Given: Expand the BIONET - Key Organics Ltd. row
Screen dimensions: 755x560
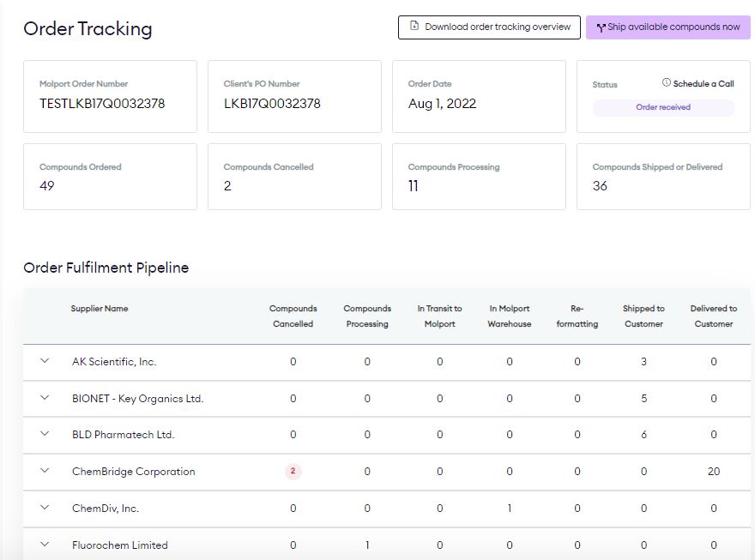Looking at the screenshot, I should pyautogui.click(x=45, y=398).
